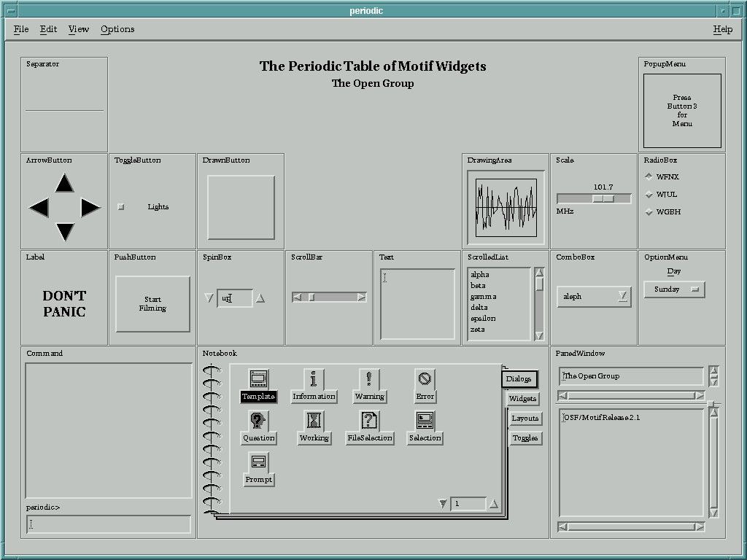Toggle the Lights checkbox

121,207
